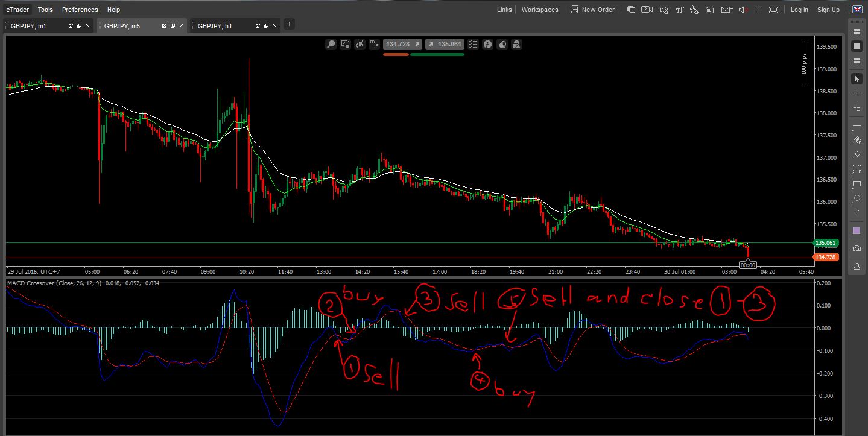The width and height of the screenshot is (868, 436).
Task: Click the copy windows icon in top toolbar
Action: (x=631, y=10)
